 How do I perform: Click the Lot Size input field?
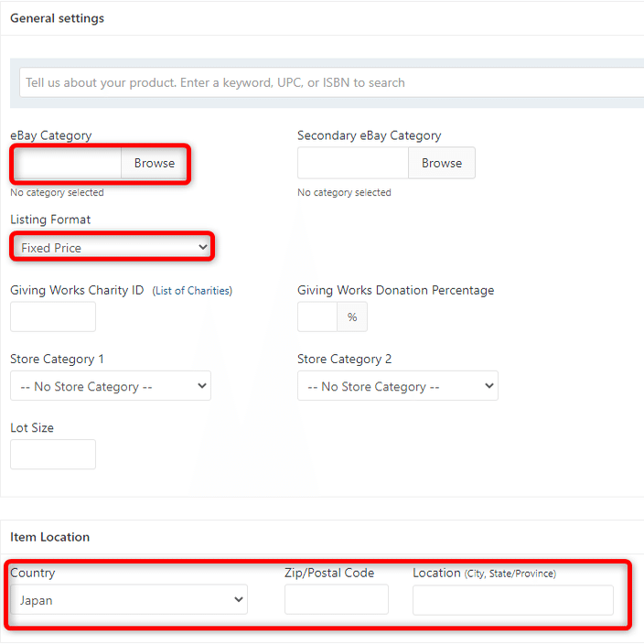tap(53, 455)
